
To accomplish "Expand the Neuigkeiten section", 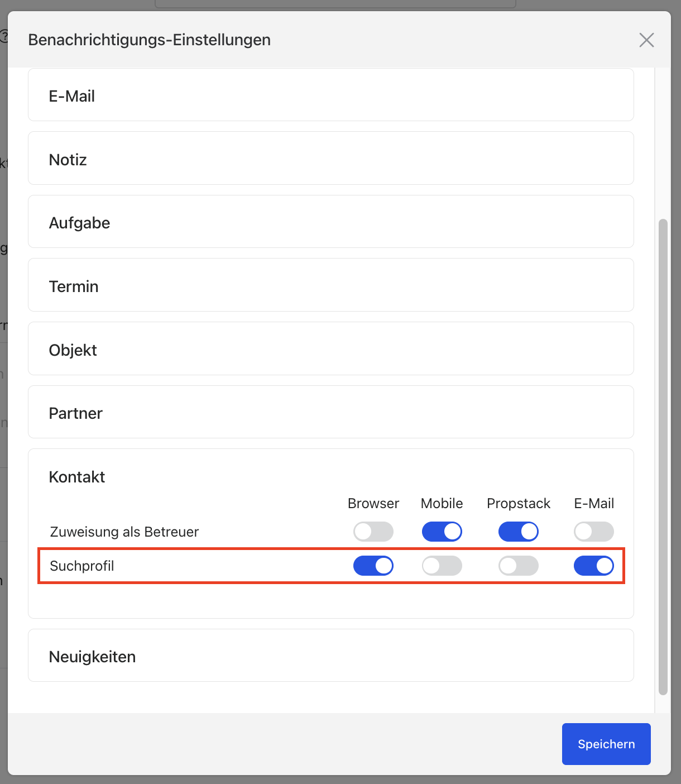I will (x=330, y=656).
